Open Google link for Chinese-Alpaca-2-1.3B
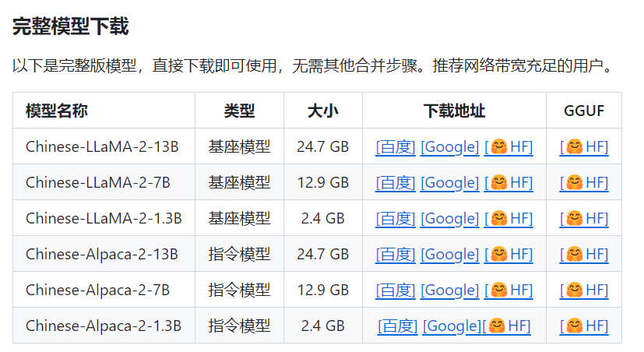Screen dimensions: 644x352 pyautogui.click(x=452, y=326)
